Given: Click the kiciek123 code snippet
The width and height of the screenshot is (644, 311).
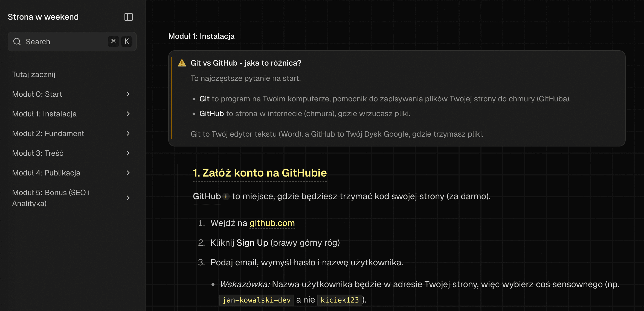Looking at the screenshot, I should click(x=339, y=300).
